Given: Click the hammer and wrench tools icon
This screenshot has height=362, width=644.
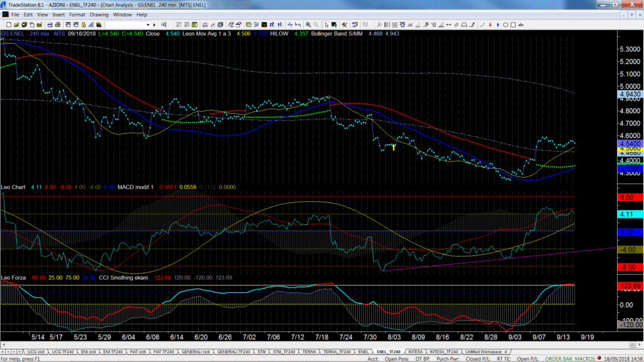Looking at the screenshot, I should tap(344, 25).
